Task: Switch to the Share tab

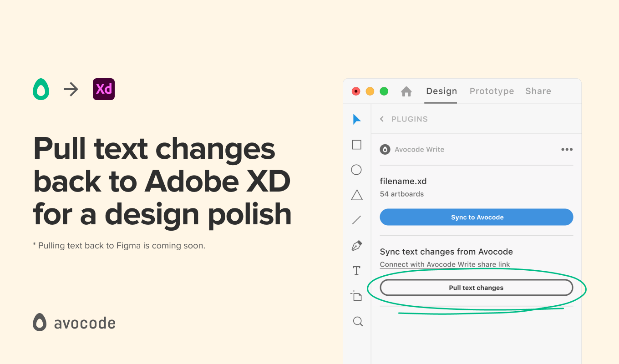Action: pyautogui.click(x=538, y=91)
